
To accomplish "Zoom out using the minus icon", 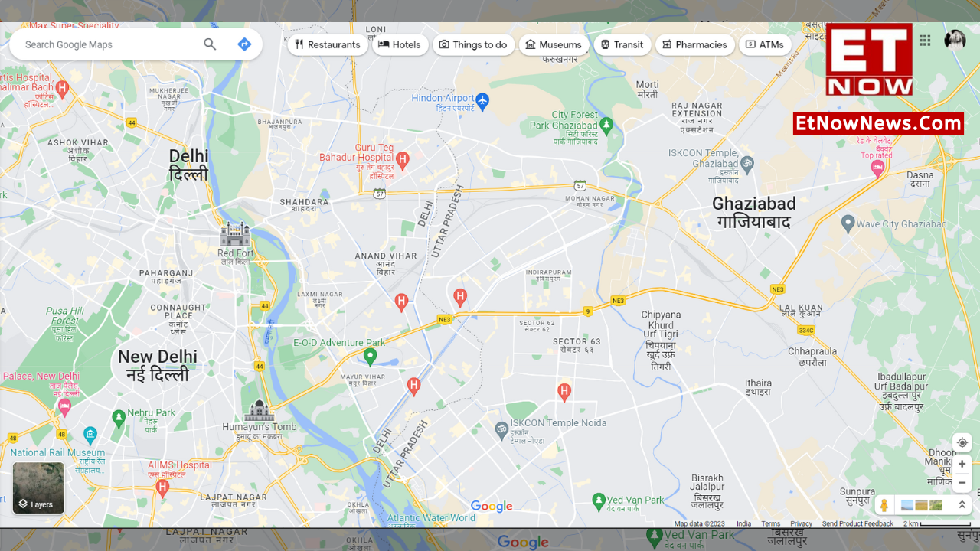I will (962, 482).
